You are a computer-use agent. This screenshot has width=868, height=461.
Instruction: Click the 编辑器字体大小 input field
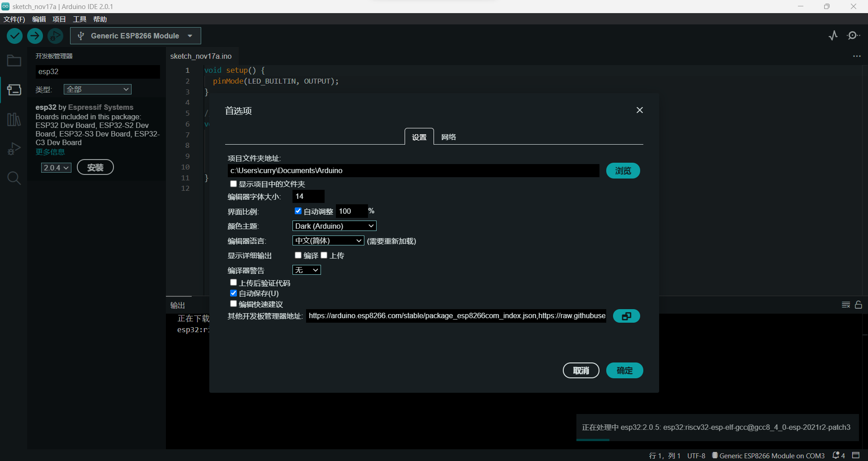pos(308,196)
